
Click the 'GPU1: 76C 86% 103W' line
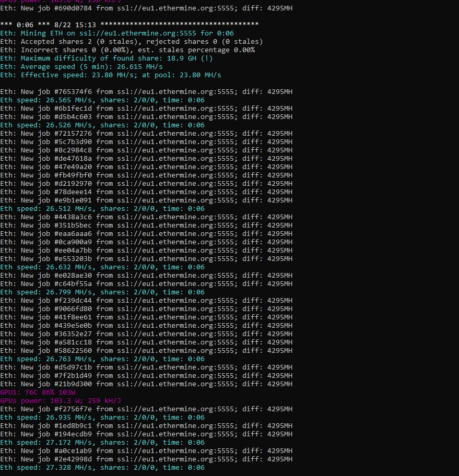click(x=38, y=392)
